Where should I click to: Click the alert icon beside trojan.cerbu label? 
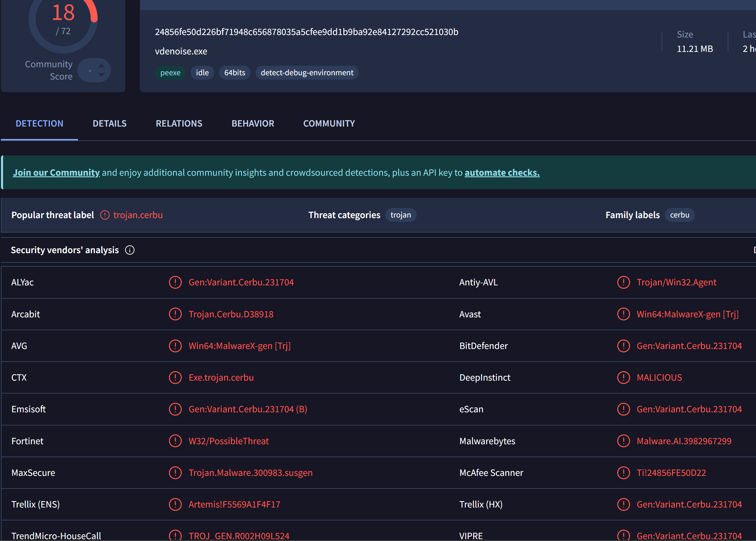click(105, 215)
